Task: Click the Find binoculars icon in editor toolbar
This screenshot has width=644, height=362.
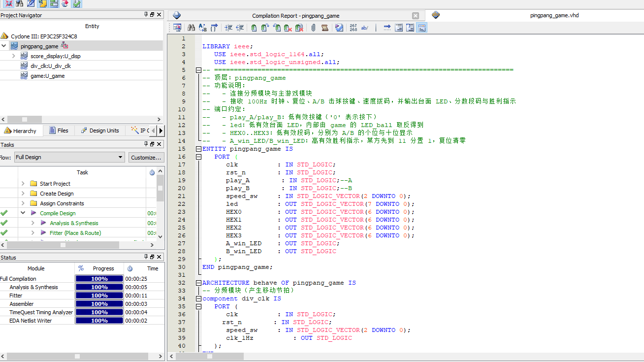Action: pos(191,28)
